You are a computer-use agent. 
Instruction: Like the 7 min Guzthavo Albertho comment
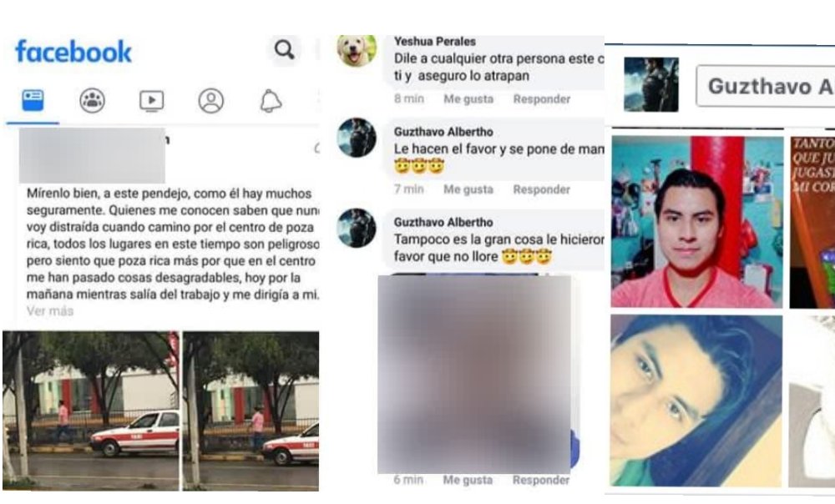468,189
